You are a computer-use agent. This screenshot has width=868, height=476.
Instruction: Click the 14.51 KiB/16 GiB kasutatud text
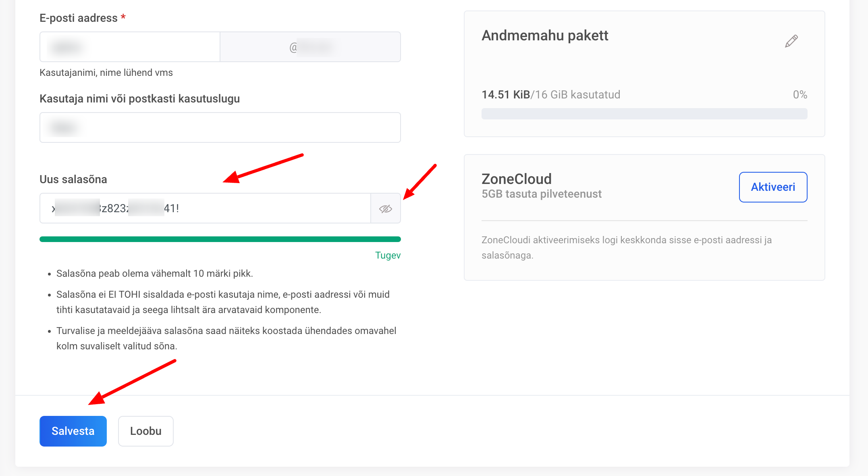pyautogui.click(x=550, y=95)
